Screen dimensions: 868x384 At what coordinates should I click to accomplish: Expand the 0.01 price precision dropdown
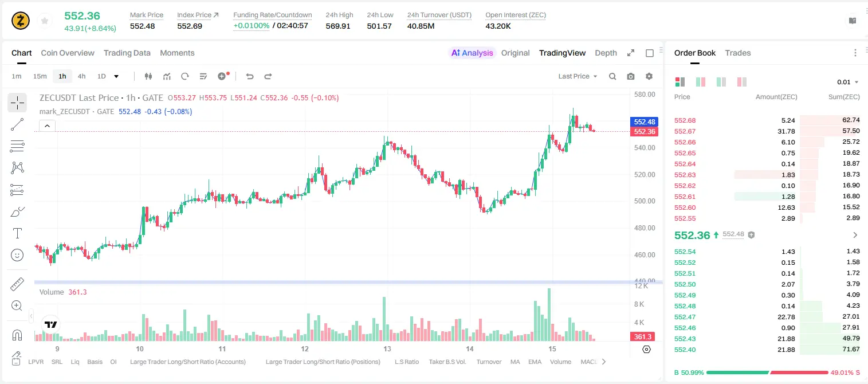(x=847, y=82)
